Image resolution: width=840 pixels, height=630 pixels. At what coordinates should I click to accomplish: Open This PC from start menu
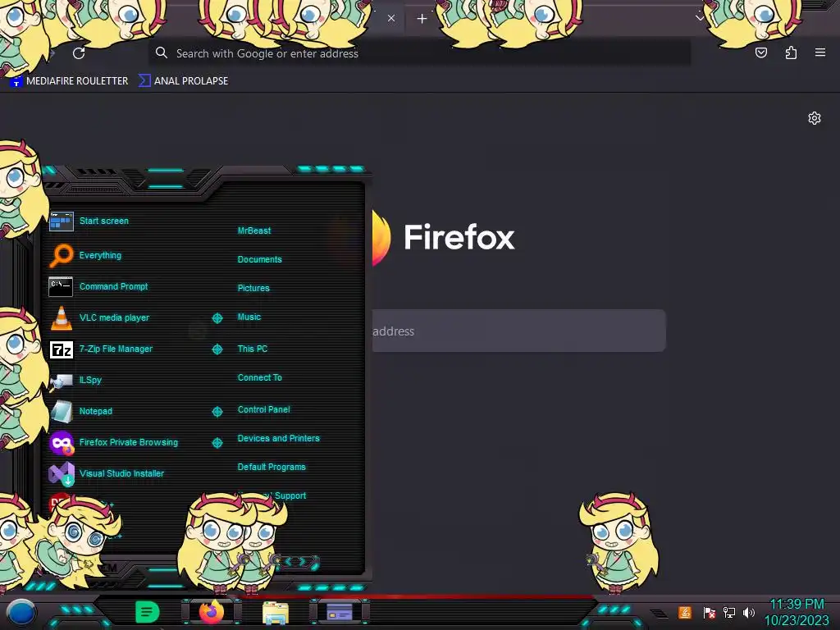(x=253, y=349)
